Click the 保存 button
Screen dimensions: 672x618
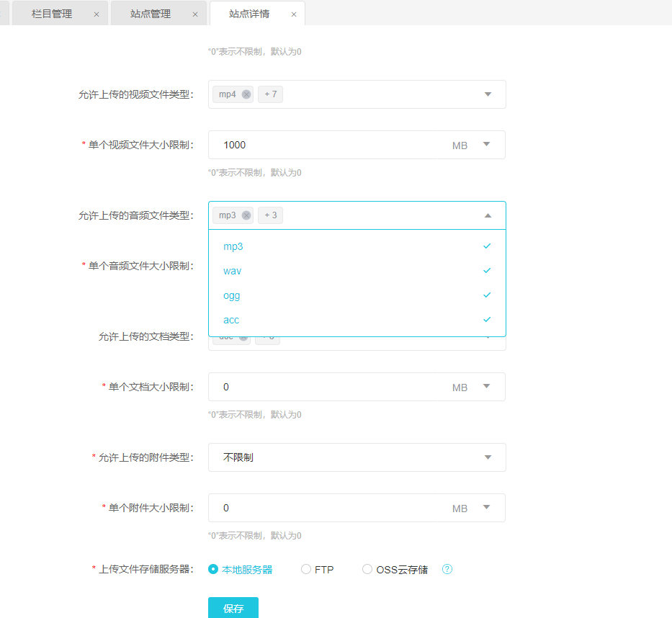pos(233,609)
